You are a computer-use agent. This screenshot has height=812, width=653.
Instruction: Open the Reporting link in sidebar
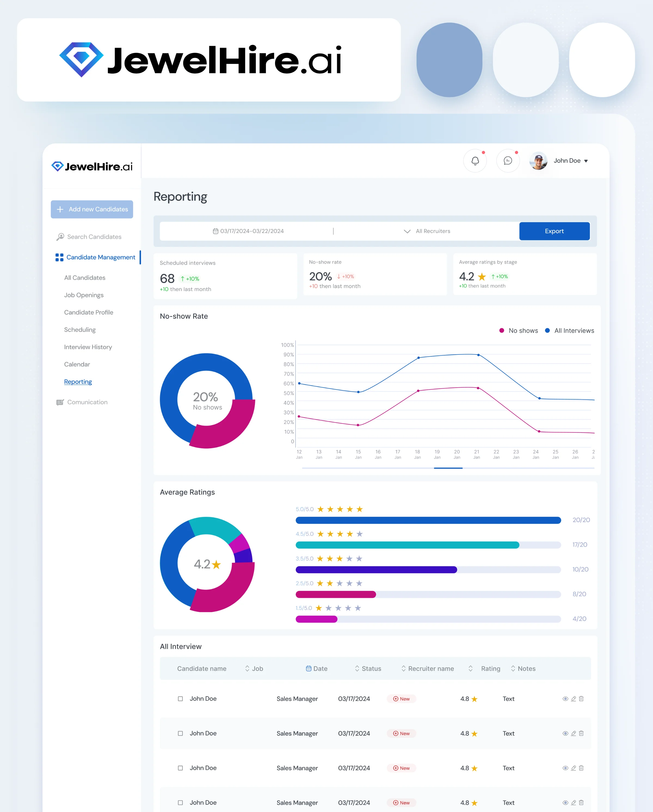(x=78, y=382)
